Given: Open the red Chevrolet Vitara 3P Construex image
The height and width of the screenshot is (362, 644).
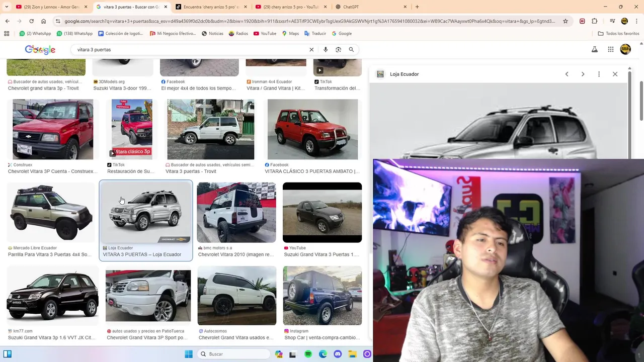Looking at the screenshot, I should (x=53, y=130).
